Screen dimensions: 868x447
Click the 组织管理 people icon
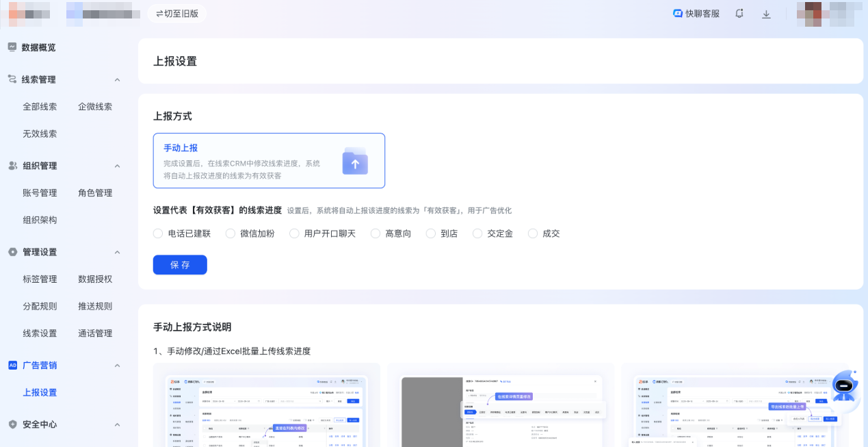[11, 165]
